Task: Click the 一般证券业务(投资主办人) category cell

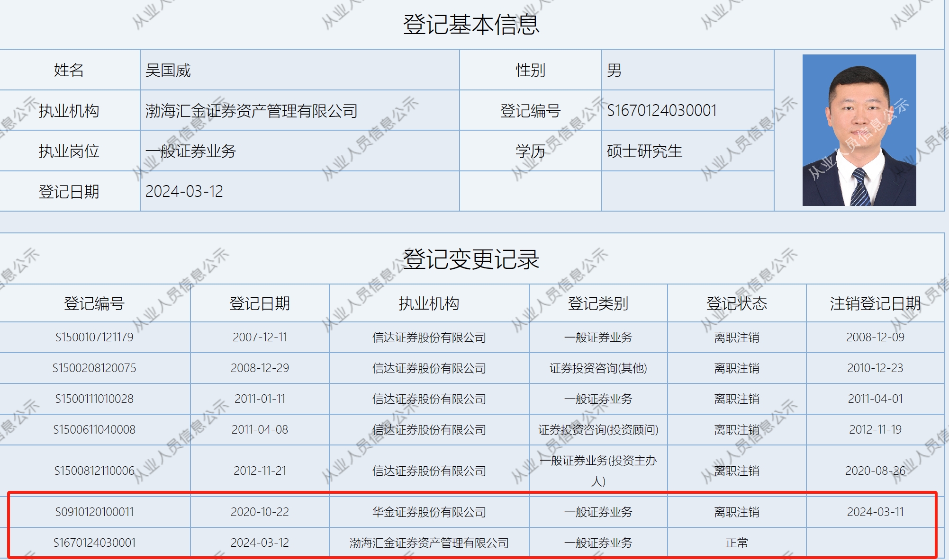Action: pyautogui.click(x=598, y=471)
